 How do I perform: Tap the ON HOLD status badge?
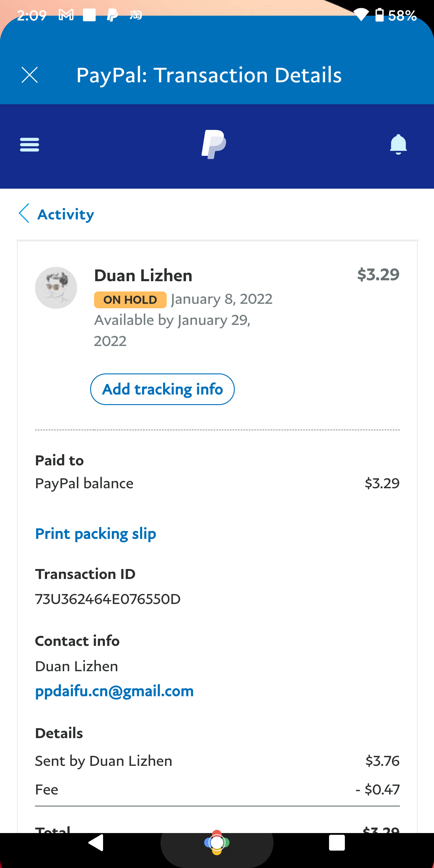pyautogui.click(x=130, y=300)
